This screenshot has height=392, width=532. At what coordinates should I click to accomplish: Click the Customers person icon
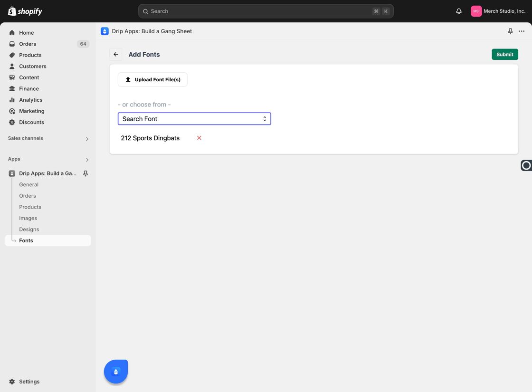[12, 66]
